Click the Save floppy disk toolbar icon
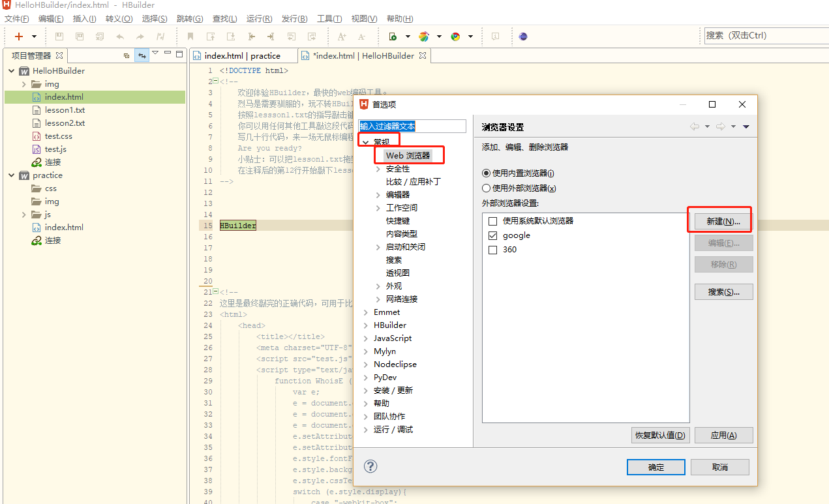Viewport: 829px width, 504px height. (x=59, y=37)
